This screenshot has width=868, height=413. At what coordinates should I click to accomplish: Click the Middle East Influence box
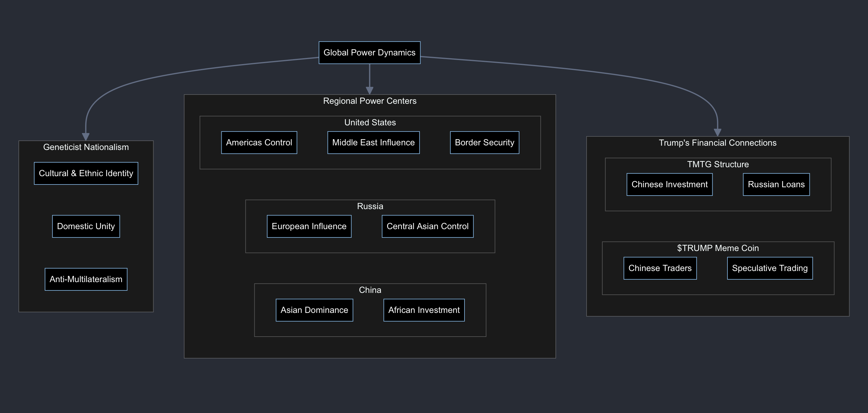point(373,142)
